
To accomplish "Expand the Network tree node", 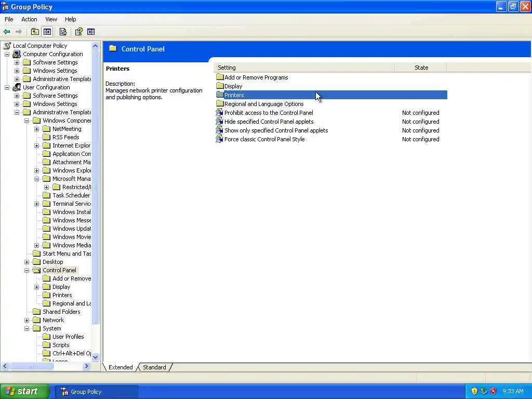I will coord(27,320).
